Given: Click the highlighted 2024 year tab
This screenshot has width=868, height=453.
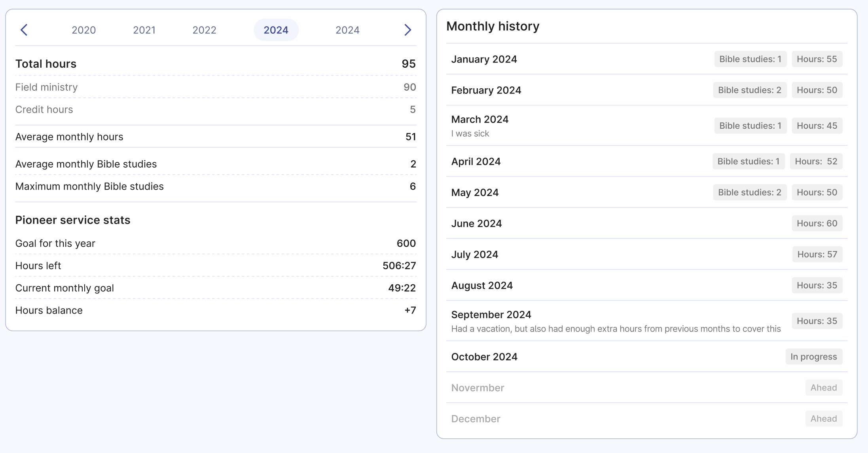Looking at the screenshot, I should coord(276,30).
